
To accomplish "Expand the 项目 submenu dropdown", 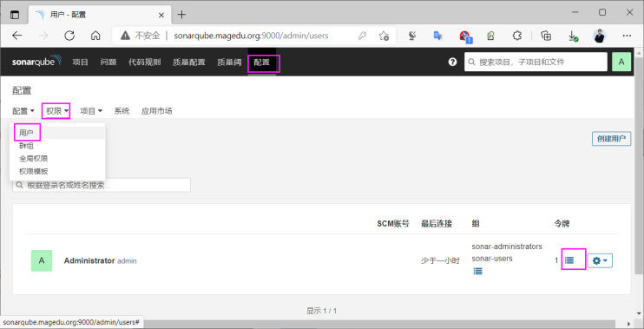I will [x=91, y=111].
